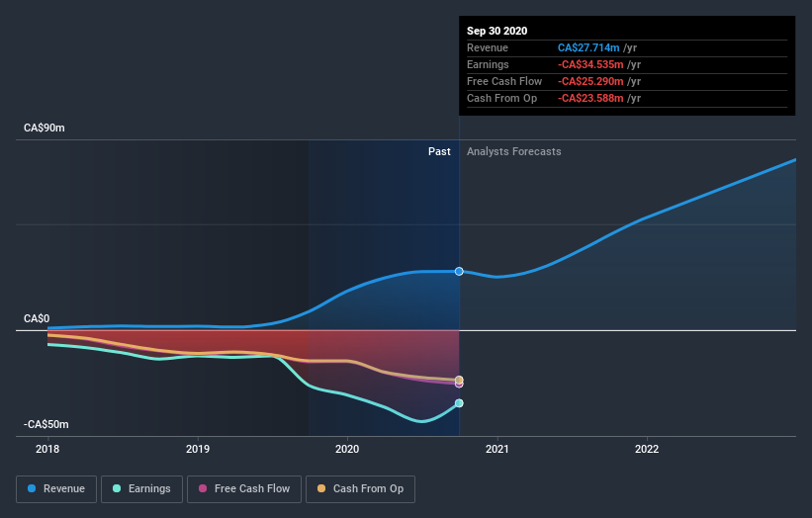Click the CA$27.714m revenue value
The height and width of the screenshot is (518, 812).
coord(588,47)
